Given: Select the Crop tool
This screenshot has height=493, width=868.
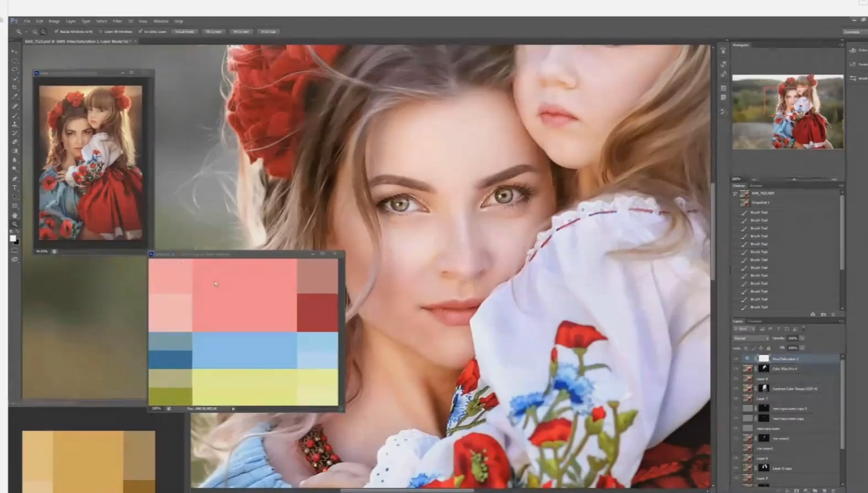Looking at the screenshot, I should click(15, 87).
